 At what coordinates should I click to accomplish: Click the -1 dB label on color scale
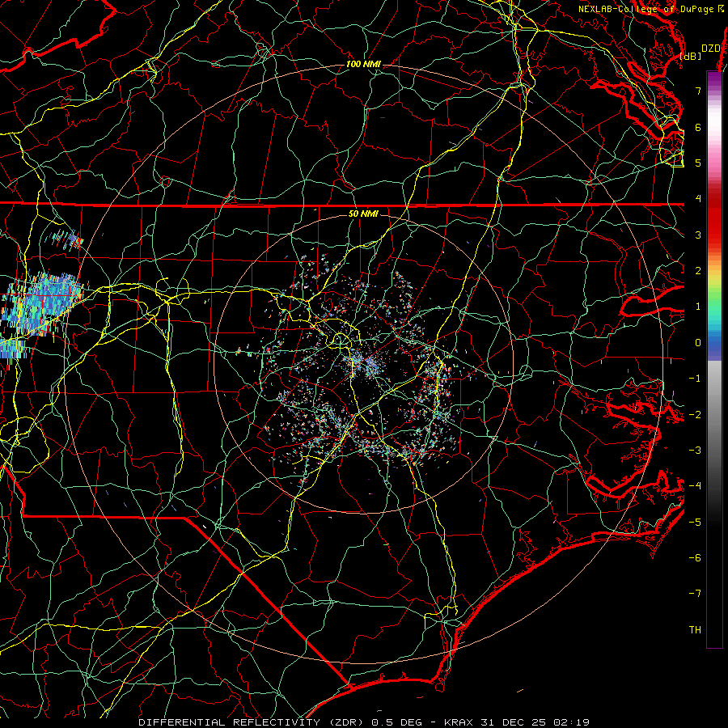695,379
